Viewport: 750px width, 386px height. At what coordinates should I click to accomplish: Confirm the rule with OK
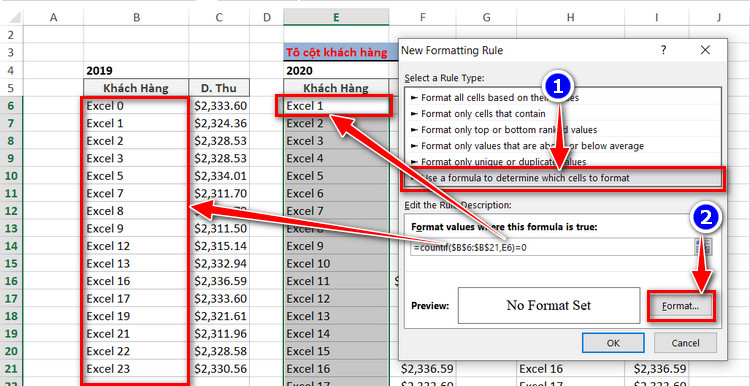(613, 343)
